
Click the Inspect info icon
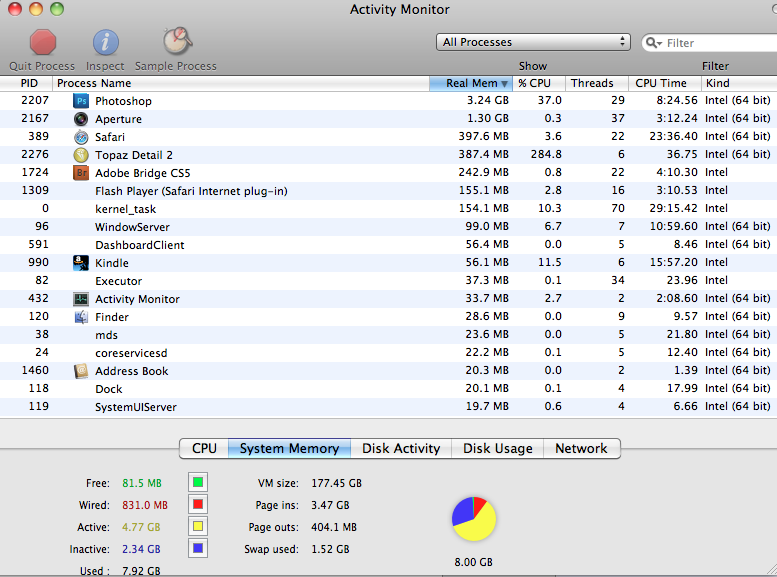[x=106, y=42]
